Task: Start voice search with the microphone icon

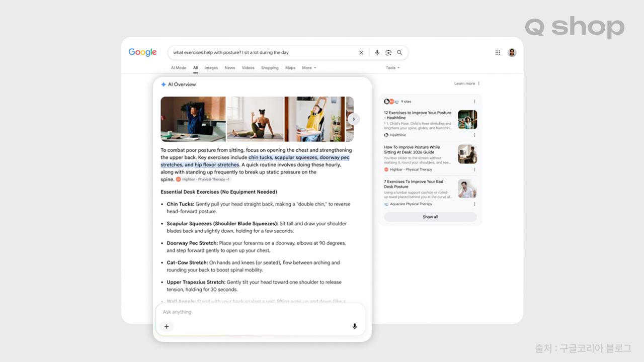Action: pos(377,53)
